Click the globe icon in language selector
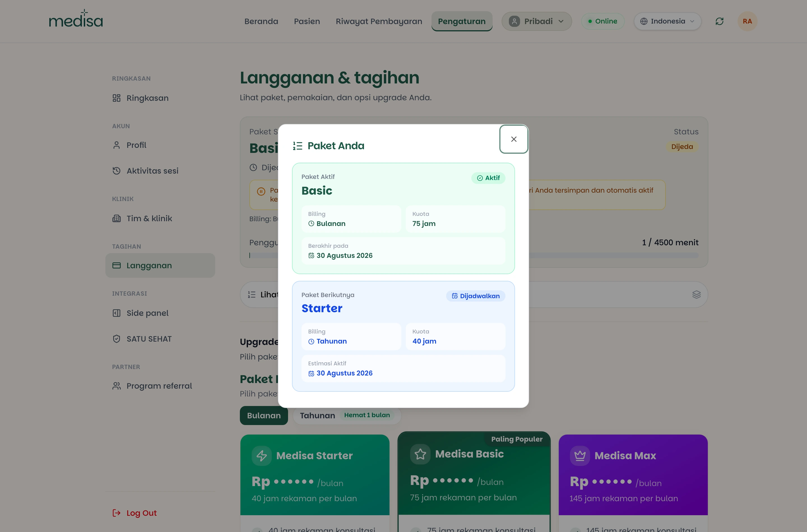 coord(644,21)
